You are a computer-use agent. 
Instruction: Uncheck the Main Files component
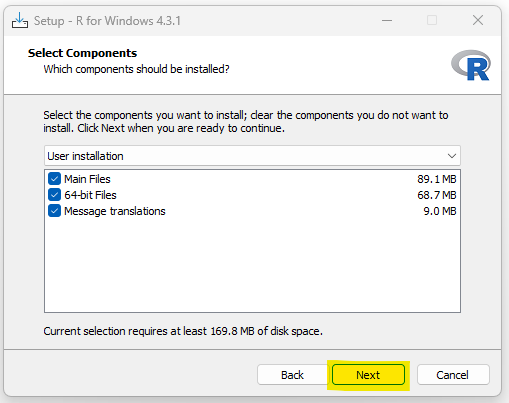(x=54, y=179)
